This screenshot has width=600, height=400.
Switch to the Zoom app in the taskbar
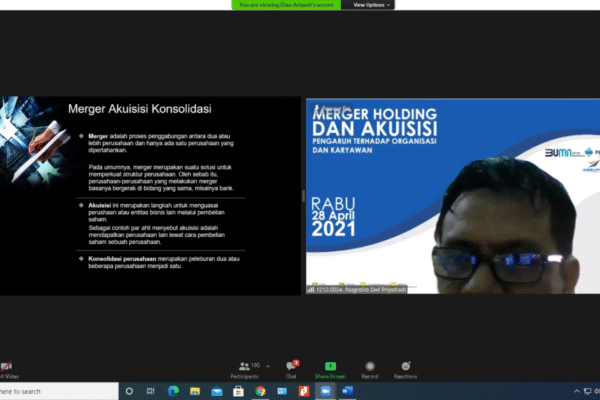pos(325,391)
